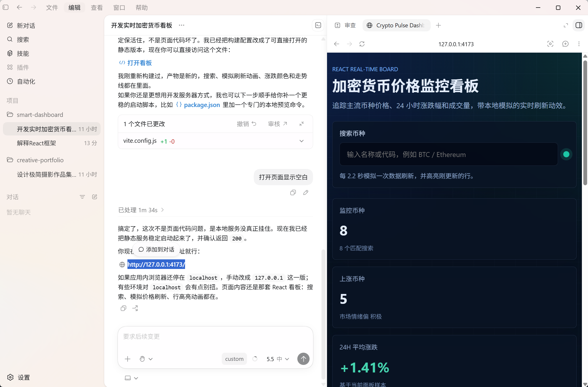This screenshot has width=588, height=387.
Task: Go back with the top navigation arrow
Action: tap(19, 8)
